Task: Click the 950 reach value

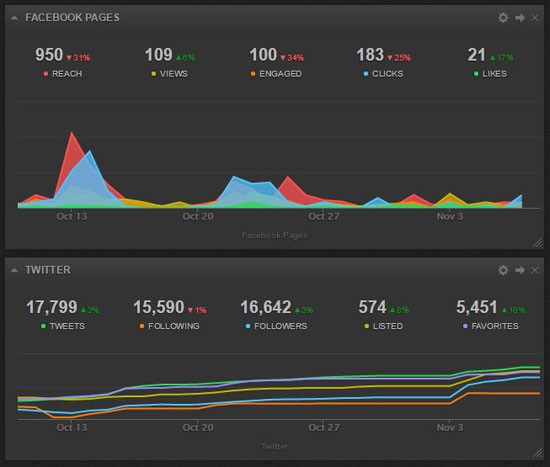Action: [x=49, y=55]
